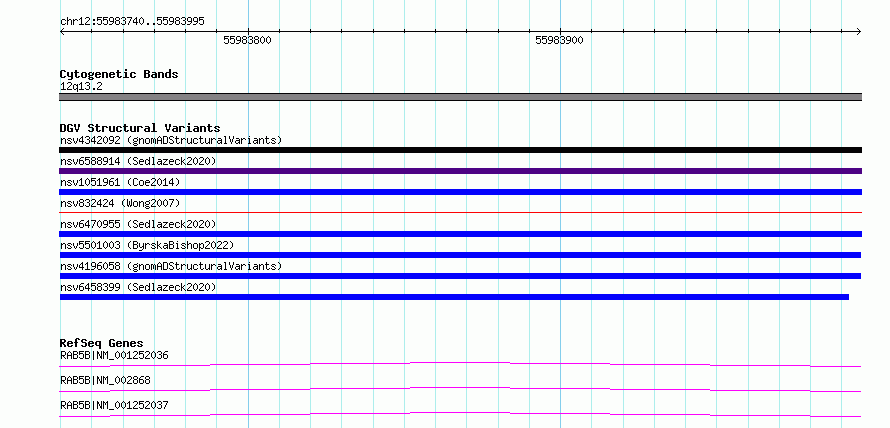Click the thin red nsv832424 variant line
Screen dimensions: 890x428
(x=460, y=212)
